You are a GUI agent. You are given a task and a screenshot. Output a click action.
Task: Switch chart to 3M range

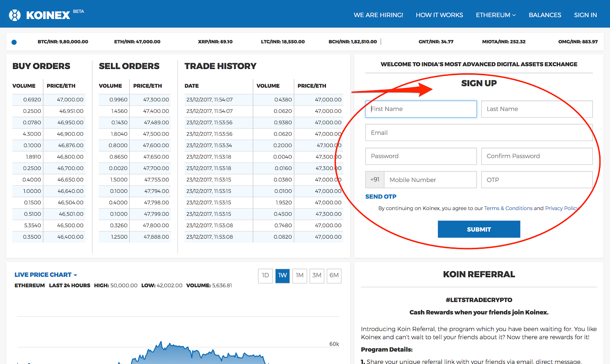coord(317,276)
